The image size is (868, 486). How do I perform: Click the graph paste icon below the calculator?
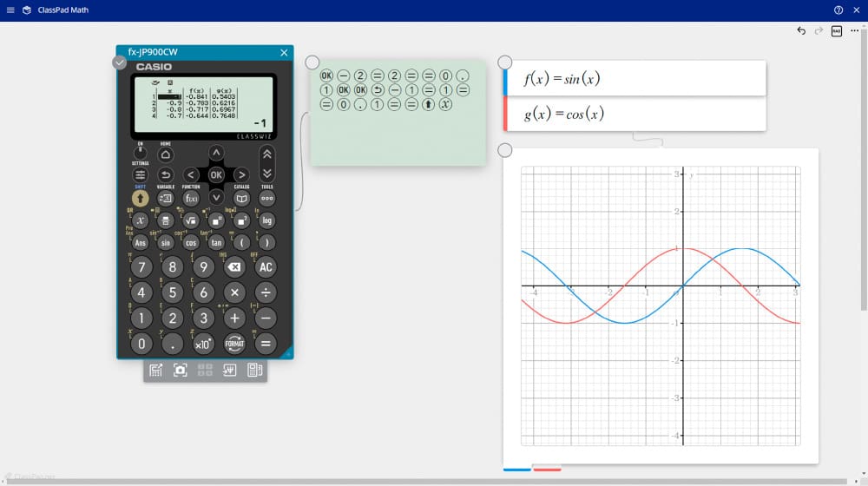click(230, 371)
